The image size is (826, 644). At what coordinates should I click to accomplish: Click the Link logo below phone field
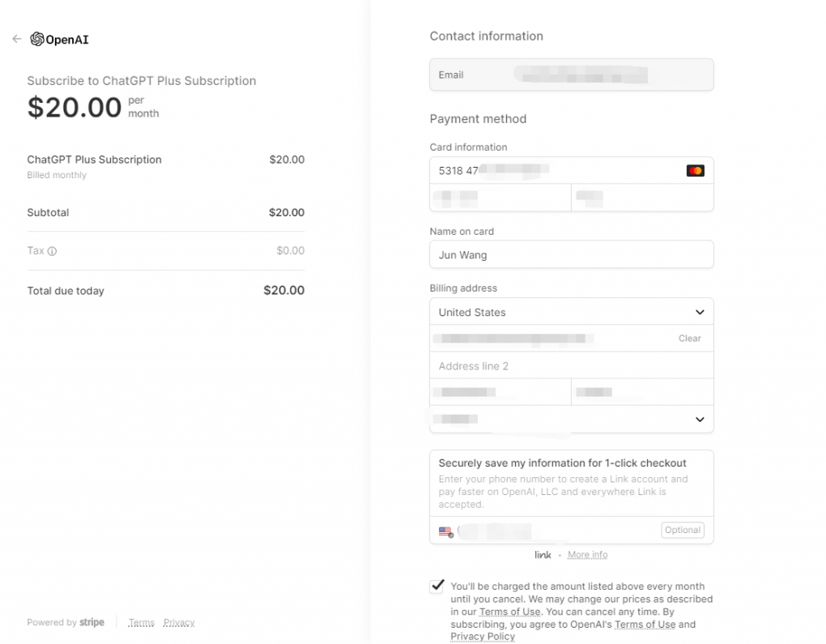click(543, 555)
